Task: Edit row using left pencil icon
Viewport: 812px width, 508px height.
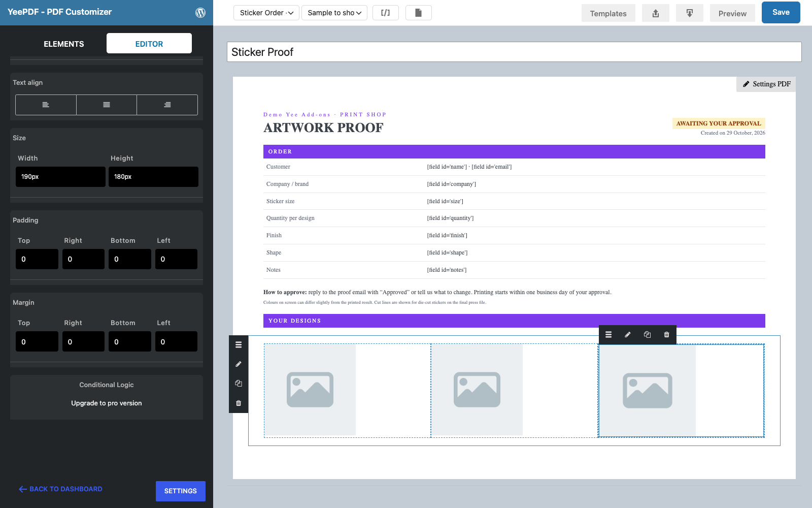Action: tap(239, 364)
